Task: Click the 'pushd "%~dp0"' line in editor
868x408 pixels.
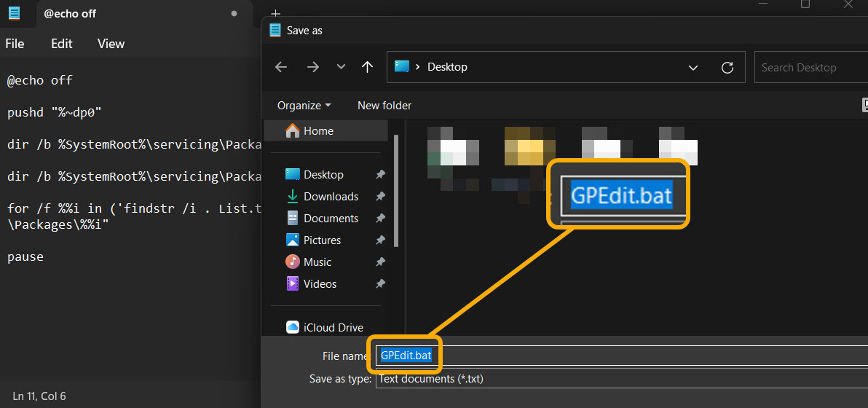Action: click(54, 113)
